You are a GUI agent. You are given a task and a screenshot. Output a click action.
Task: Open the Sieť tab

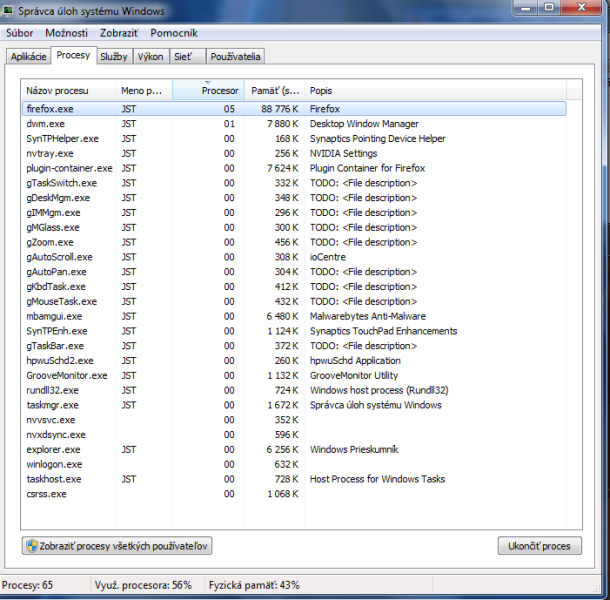tap(188, 57)
